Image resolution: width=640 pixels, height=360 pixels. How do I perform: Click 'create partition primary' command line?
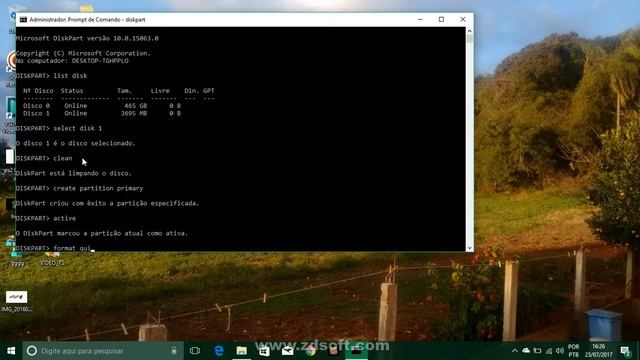point(80,188)
